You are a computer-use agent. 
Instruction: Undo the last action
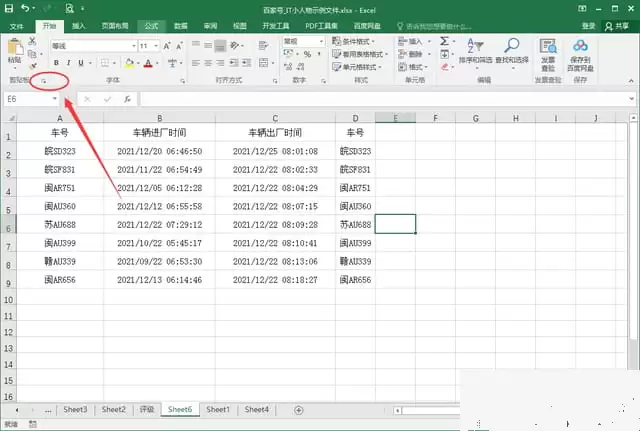25,8
